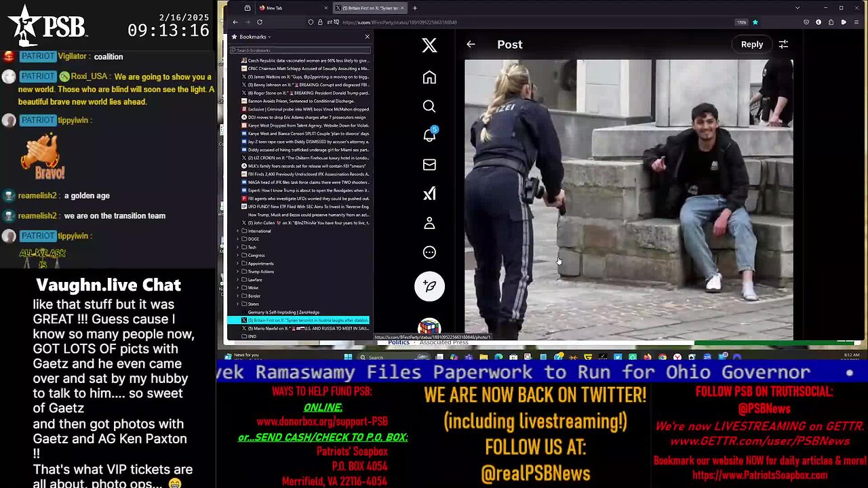Screen dimensions: 868x488
Task: Click the taskbar clock showing 8:12 AM
Action: click(852, 356)
